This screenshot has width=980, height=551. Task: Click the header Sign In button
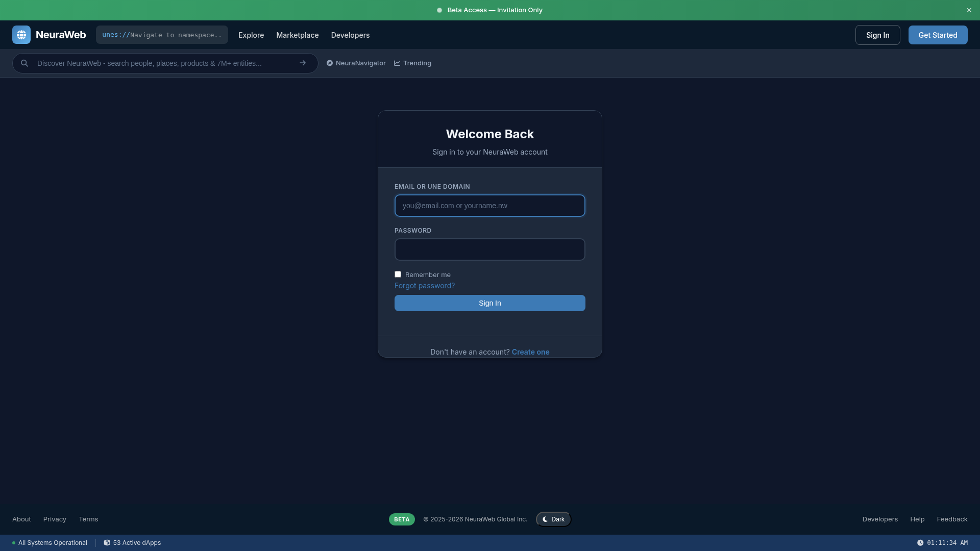coord(878,35)
